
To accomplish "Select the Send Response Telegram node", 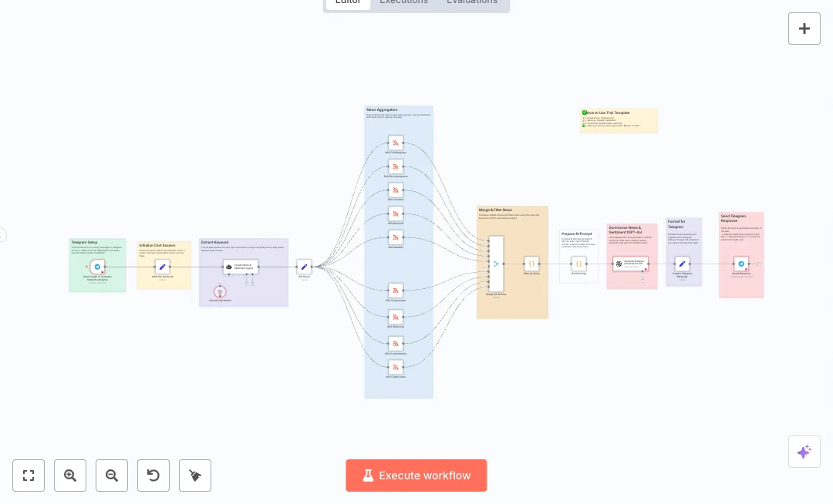I will [741, 264].
